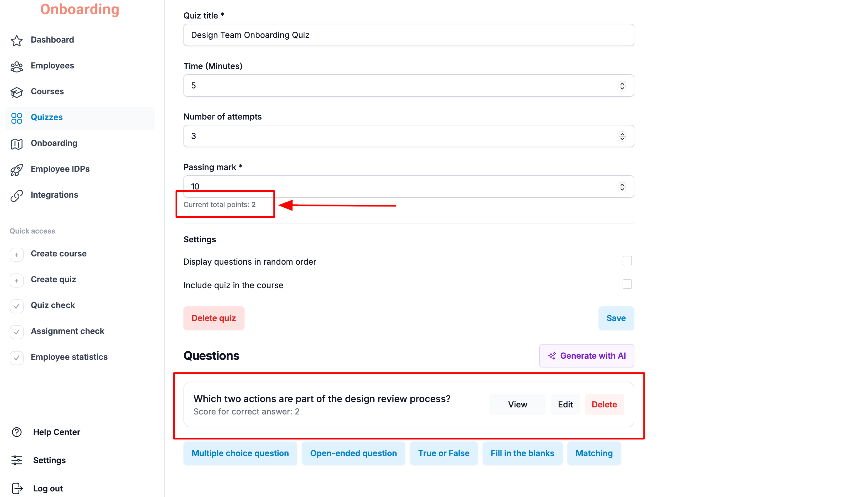Adjust the Passing mark stepper arrows
The height and width of the screenshot is (497, 868).
622,186
